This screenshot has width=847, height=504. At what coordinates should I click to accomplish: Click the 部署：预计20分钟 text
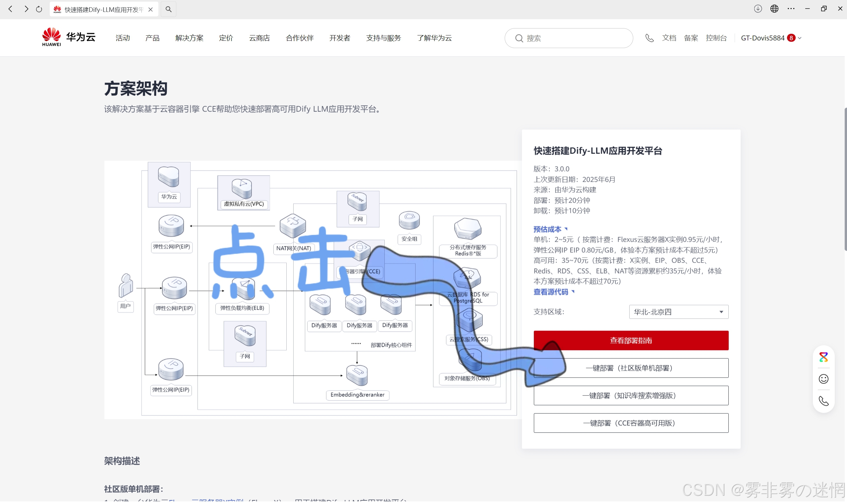tap(562, 200)
